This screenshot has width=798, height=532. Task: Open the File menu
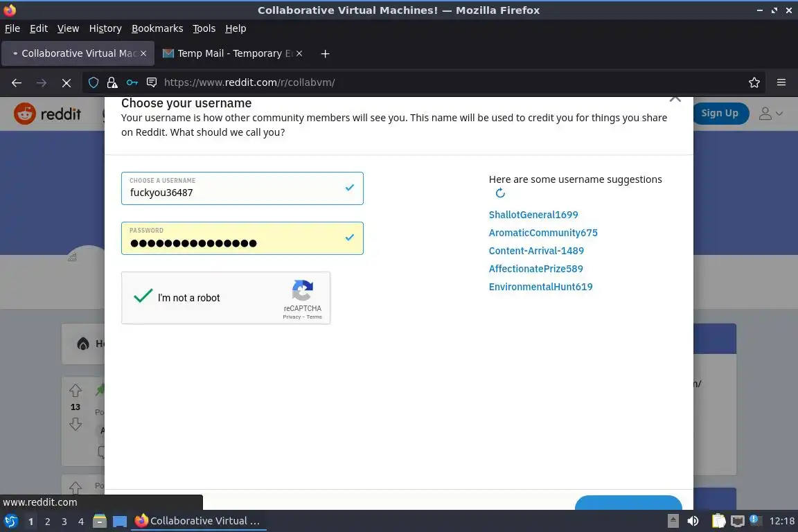12,28
